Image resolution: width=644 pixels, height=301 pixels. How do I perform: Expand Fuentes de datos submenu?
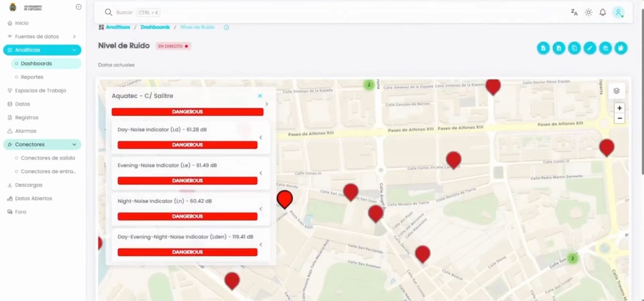[x=74, y=37]
